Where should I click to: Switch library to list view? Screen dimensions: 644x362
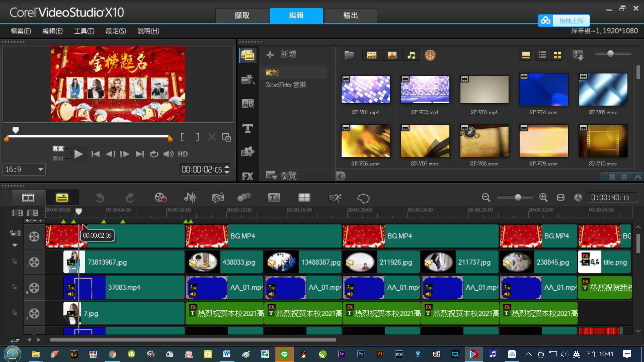click(x=542, y=55)
